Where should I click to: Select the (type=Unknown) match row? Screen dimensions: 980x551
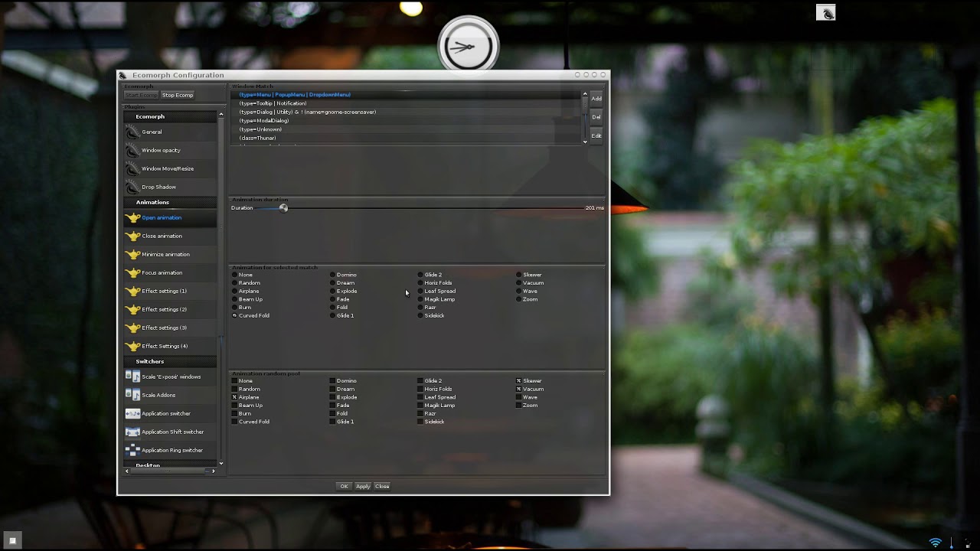tap(406, 129)
